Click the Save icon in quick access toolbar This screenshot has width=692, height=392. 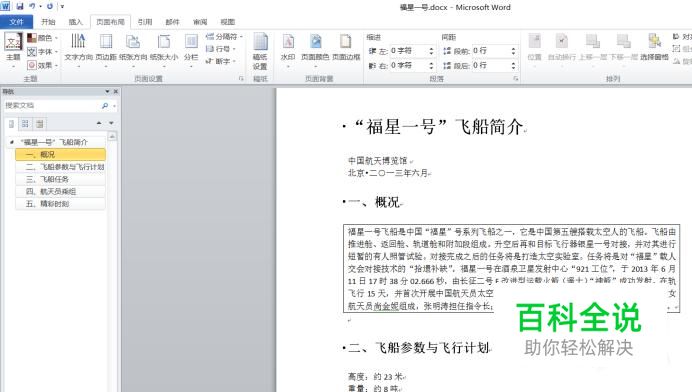tap(20, 6)
